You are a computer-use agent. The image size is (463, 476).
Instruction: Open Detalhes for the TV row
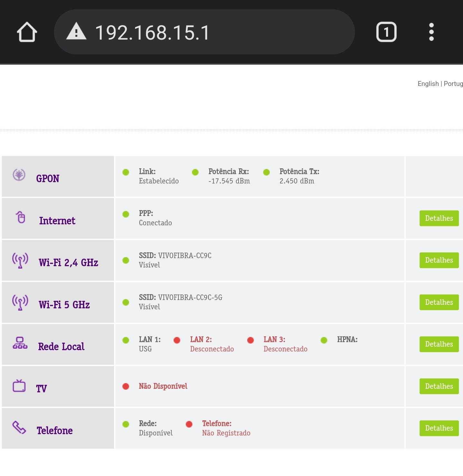point(439,386)
